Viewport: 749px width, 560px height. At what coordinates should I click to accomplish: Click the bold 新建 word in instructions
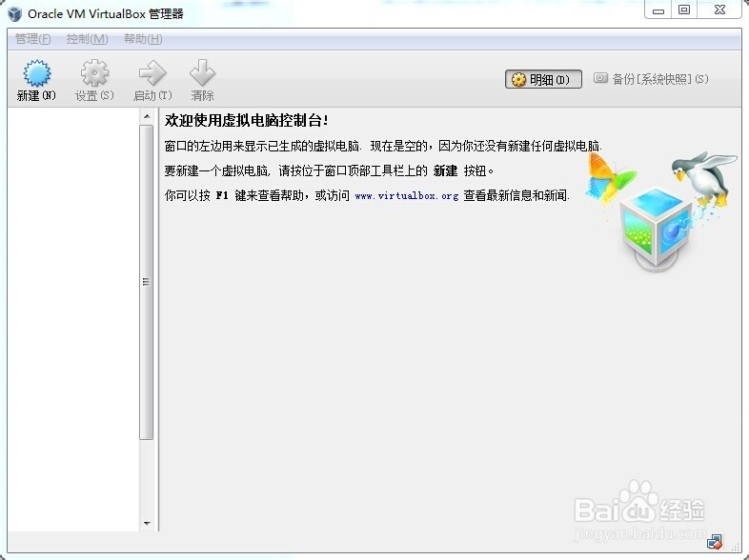coord(445,170)
